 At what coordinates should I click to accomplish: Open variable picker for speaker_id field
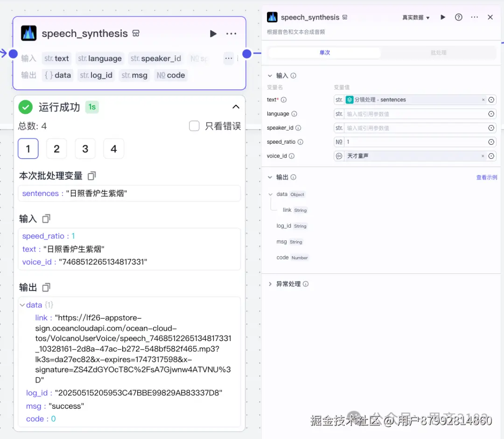pyautogui.click(x=491, y=128)
